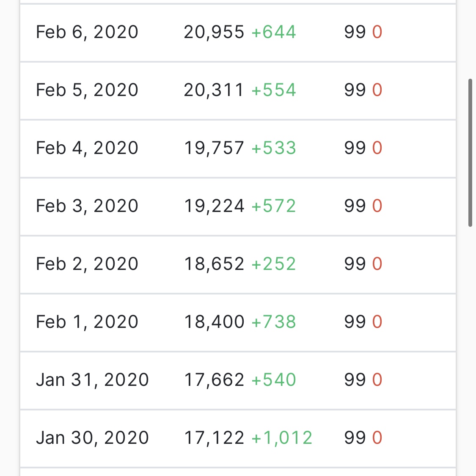The width and height of the screenshot is (476, 476).
Task: Click the 19,757 count value
Action: pyautogui.click(x=214, y=148)
